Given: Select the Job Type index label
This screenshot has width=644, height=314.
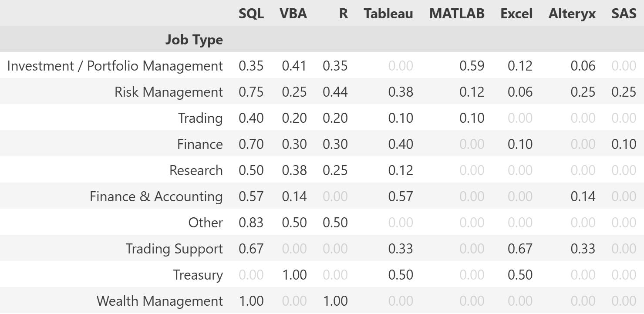Looking at the screenshot, I should coord(194,40).
